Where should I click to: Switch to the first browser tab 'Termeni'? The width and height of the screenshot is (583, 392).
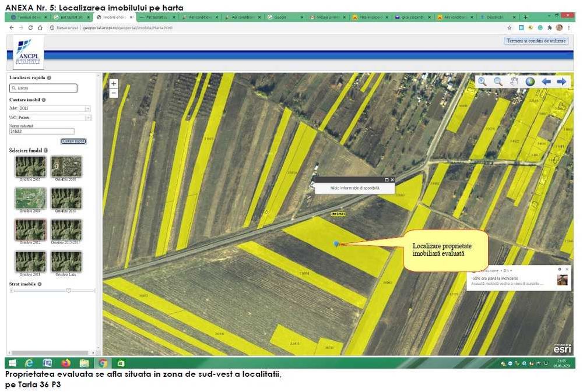(29, 17)
